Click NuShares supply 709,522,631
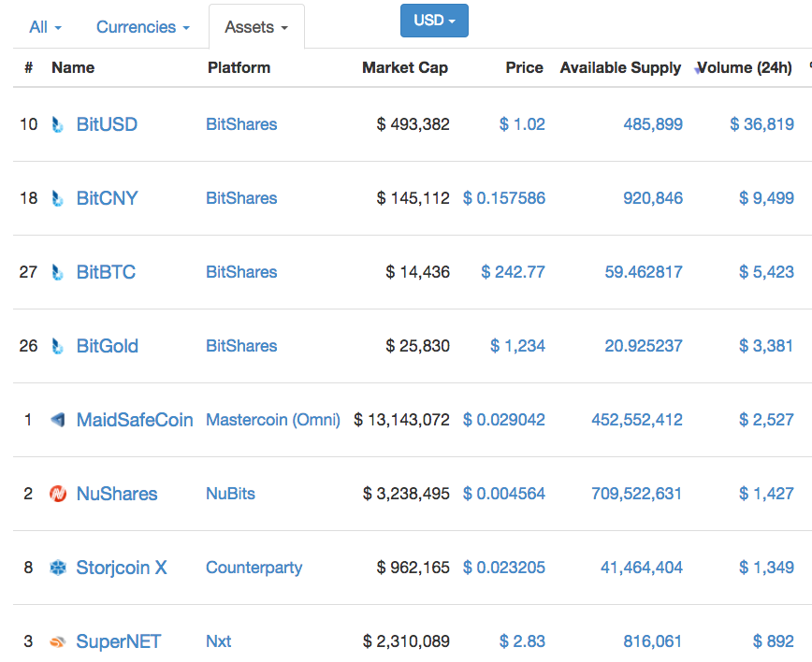This screenshot has width=812, height=662. (637, 494)
